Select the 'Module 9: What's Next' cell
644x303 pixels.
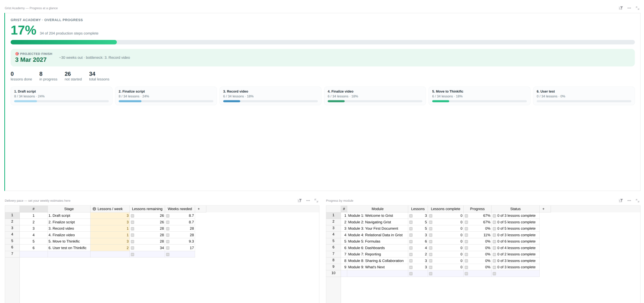click(x=378, y=267)
